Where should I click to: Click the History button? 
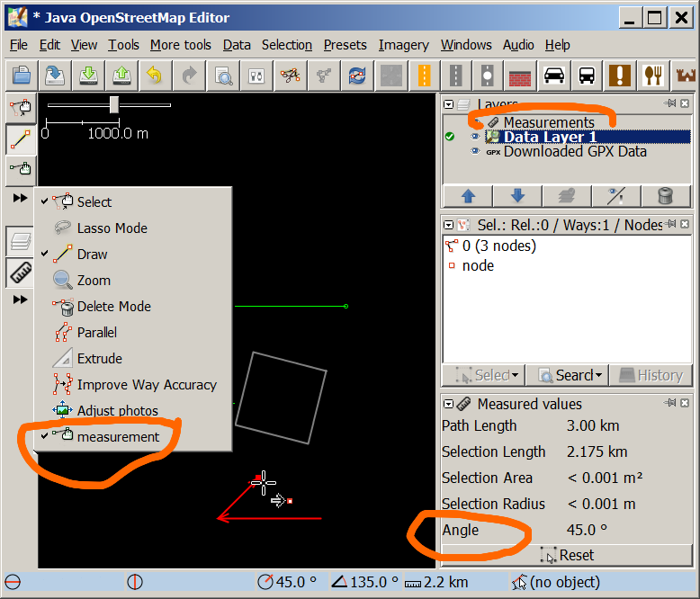(x=651, y=375)
